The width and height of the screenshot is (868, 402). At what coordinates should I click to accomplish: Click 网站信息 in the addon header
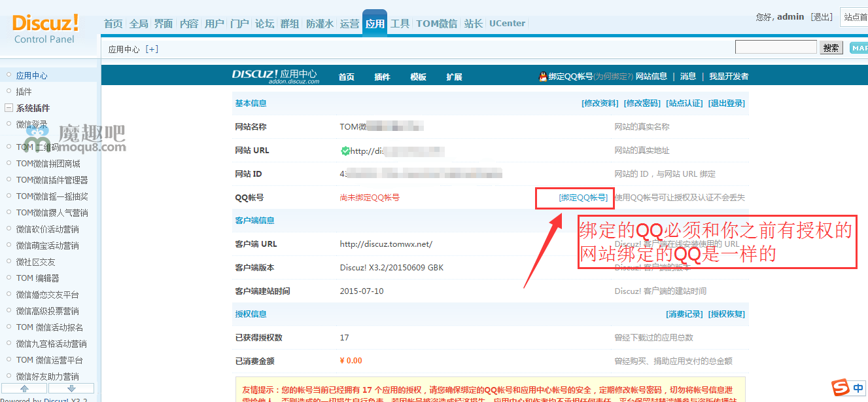click(651, 77)
